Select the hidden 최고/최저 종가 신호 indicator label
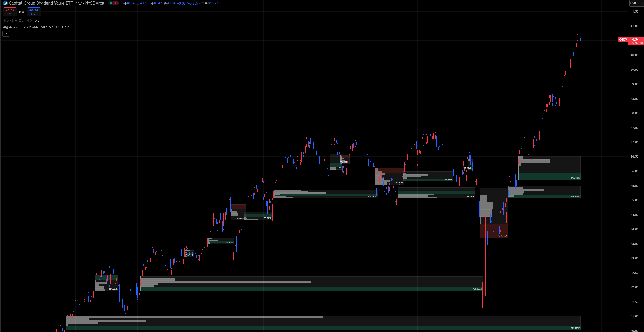The width and height of the screenshot is (644, 332). point(18,21)
